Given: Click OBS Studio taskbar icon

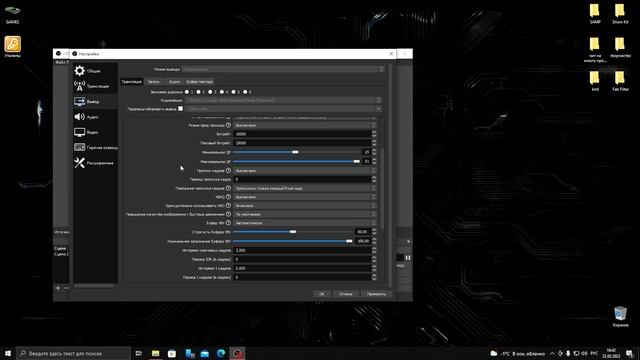Looking at the screenshot, I should coord(237,353).
